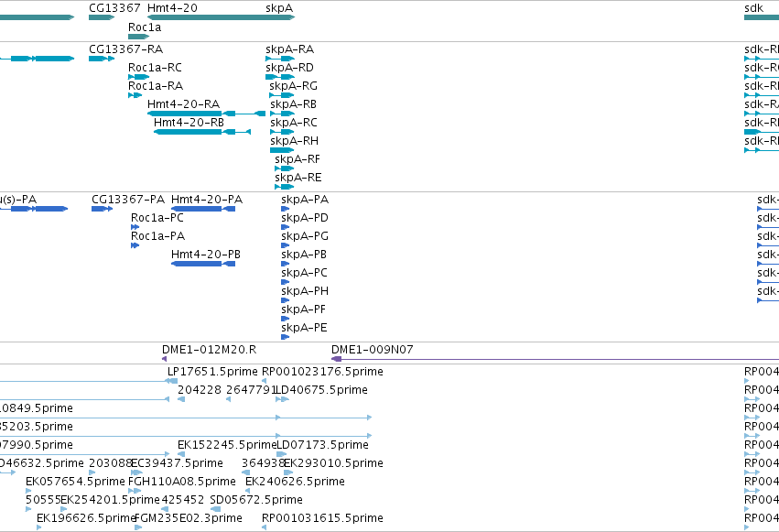Click EST EK240626.5prime
The width and height of the screenshot is (779, 532).
pos(295,482)
